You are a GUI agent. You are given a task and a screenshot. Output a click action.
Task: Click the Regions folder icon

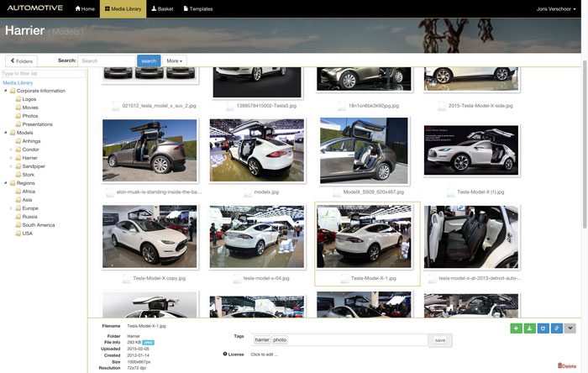coord(13,183)
